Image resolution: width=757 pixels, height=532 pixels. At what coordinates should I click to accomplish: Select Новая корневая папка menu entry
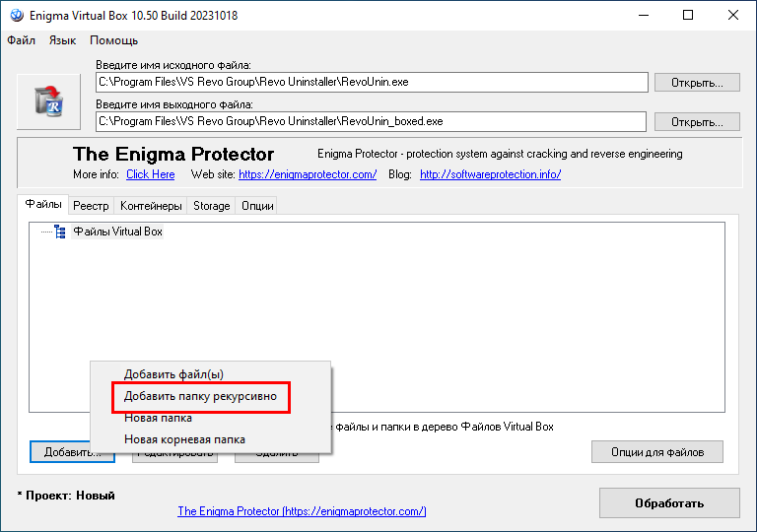(211, 439)
